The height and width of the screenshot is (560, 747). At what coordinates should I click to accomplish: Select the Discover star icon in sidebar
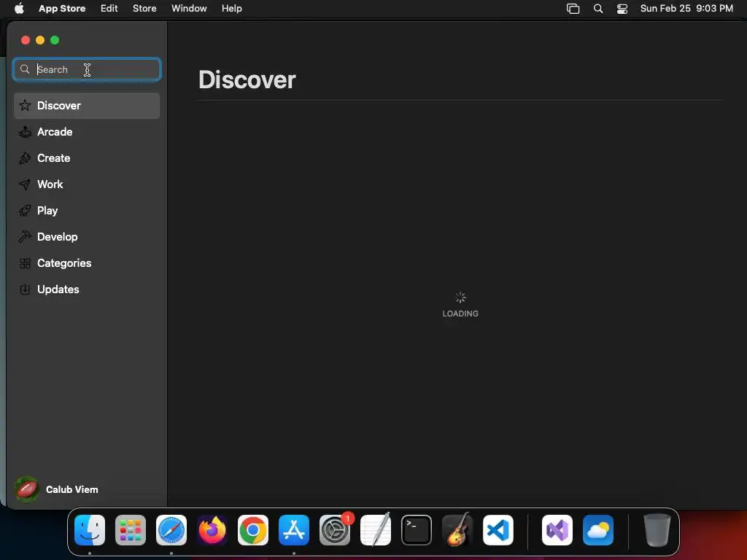point(26,105)
